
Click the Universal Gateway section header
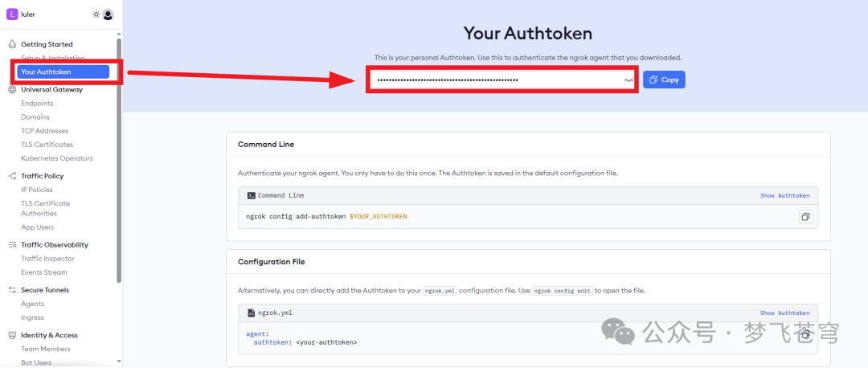[52, 90]
